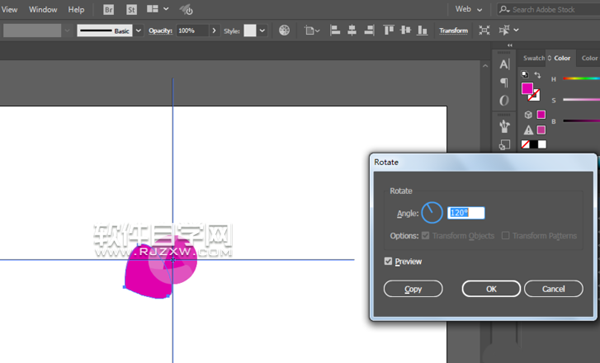Toggle Transform Objects checkbox
This screenshot has height=363, width=600.
426,236
